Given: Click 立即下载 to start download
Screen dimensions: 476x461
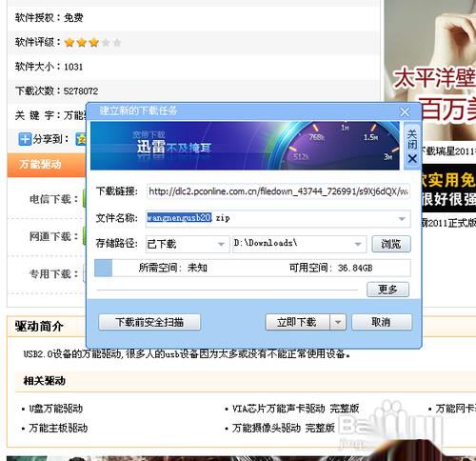Looking at the screenshot, I should point(297,322).
